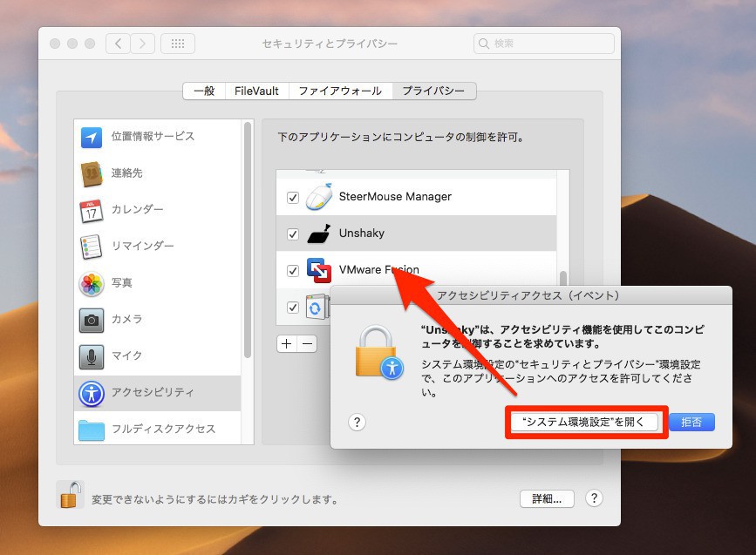The image size is (756, 555).
Task: Remove an app with the minus button
Action: pyautogui.click(x=307, y=343)
